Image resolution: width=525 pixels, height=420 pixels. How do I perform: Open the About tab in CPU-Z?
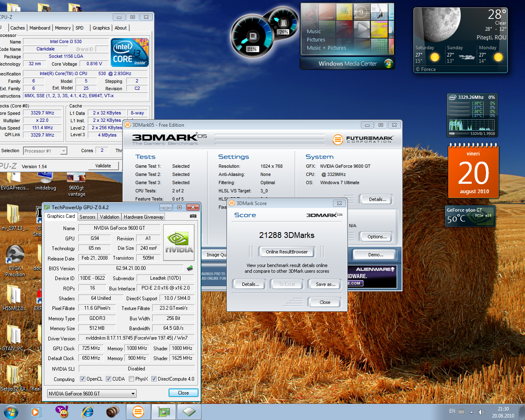[x=121, y=28]
